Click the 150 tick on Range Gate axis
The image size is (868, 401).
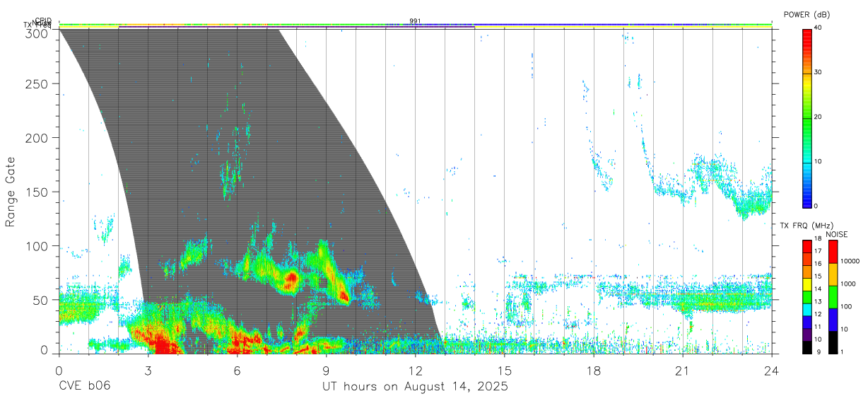(37, 192)
